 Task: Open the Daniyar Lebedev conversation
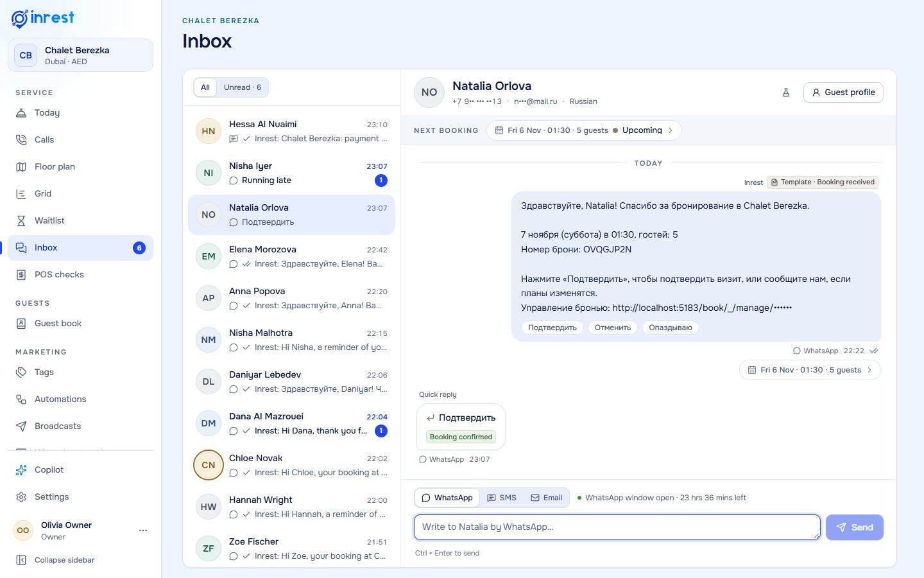coord(291,381)
